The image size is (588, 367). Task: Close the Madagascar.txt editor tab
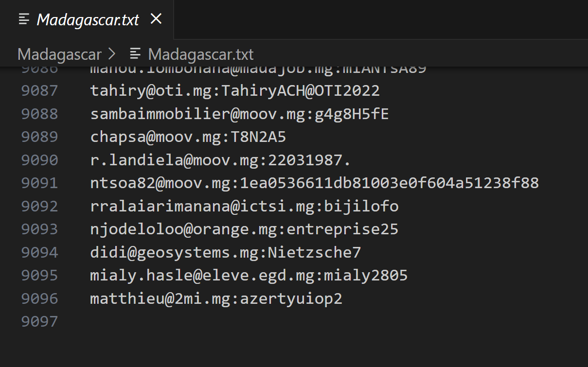(156, 19)
